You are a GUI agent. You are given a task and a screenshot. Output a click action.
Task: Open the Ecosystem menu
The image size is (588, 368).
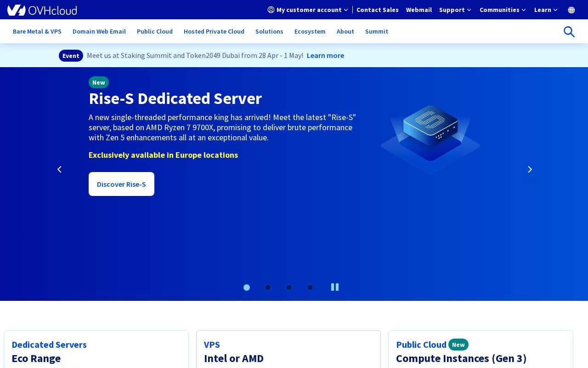tap(310, 31)
